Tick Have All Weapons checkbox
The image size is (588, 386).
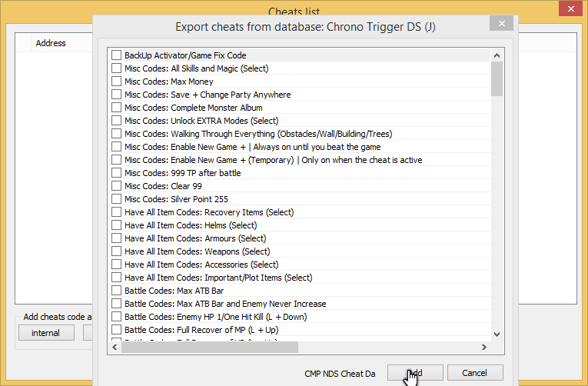116,251
